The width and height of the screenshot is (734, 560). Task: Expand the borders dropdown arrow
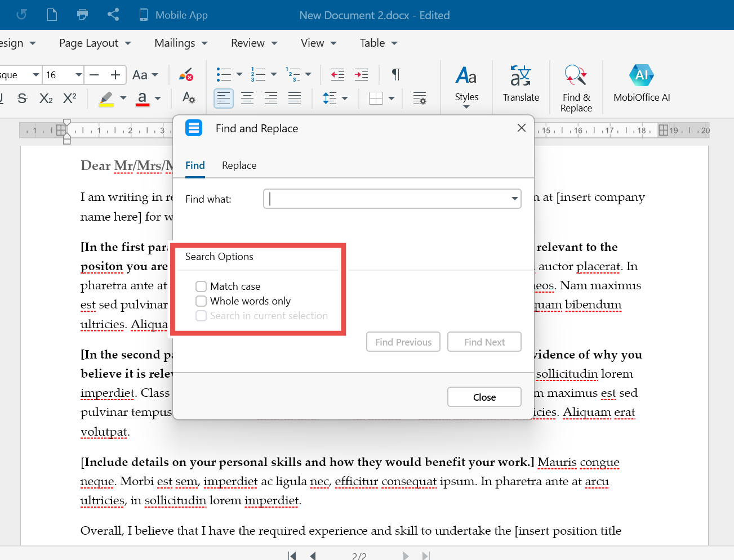tap(392, 98)
